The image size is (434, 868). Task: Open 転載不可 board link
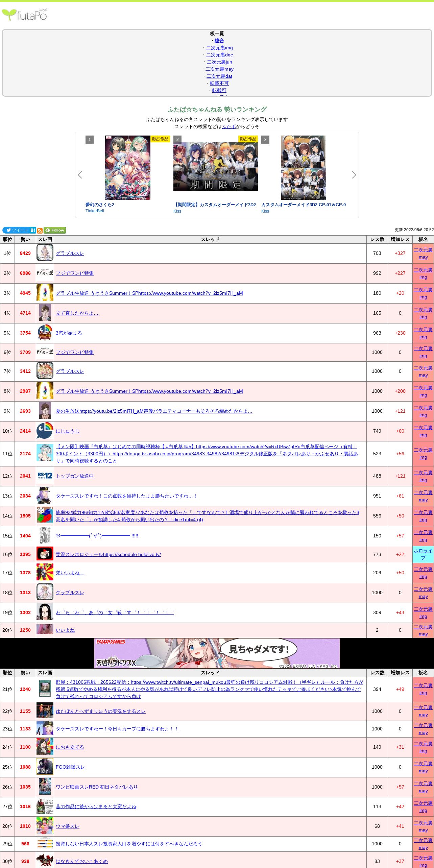click(219, 83)
